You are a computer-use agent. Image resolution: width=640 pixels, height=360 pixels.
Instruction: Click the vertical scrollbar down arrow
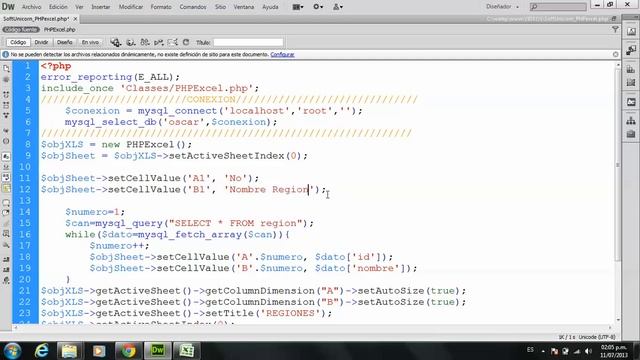tap(618, 320)
